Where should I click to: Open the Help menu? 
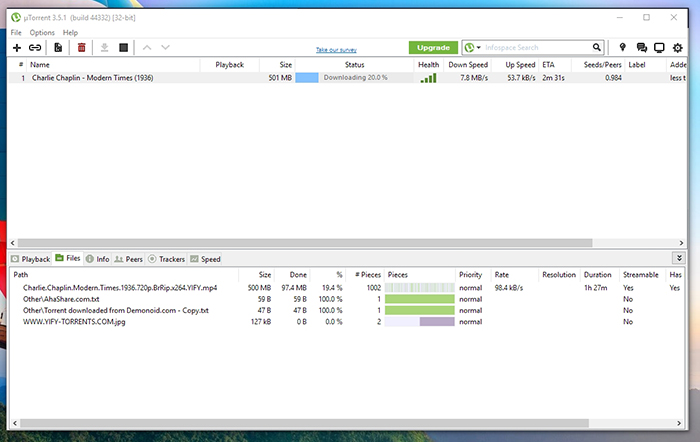click(x=70, y=33)
